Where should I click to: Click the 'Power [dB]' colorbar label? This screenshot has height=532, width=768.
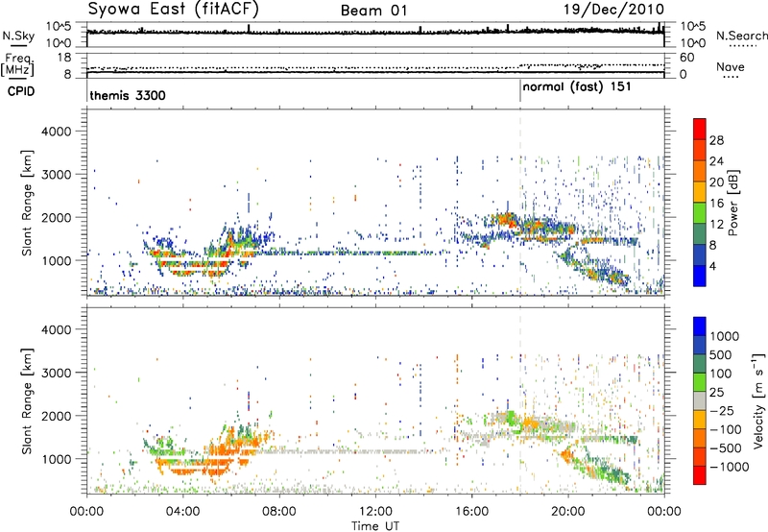(732, 203)
